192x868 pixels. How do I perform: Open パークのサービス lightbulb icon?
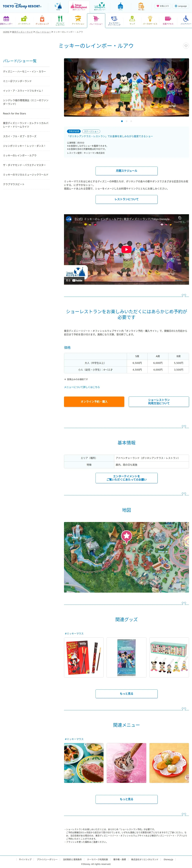tap(150, 20)
